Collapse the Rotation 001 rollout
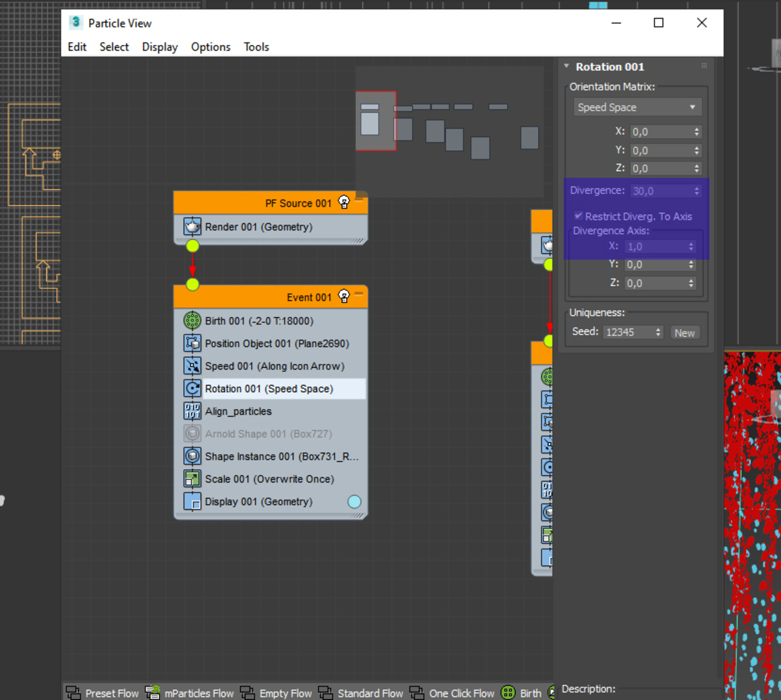This screenshot has width=781, height=700. pos(566,66)
